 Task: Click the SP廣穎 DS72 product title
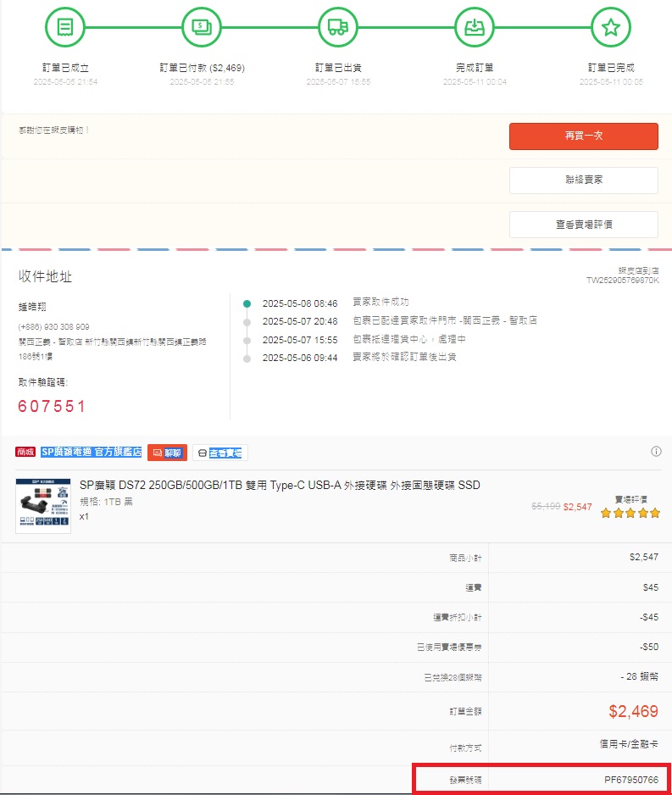[280, 486]
